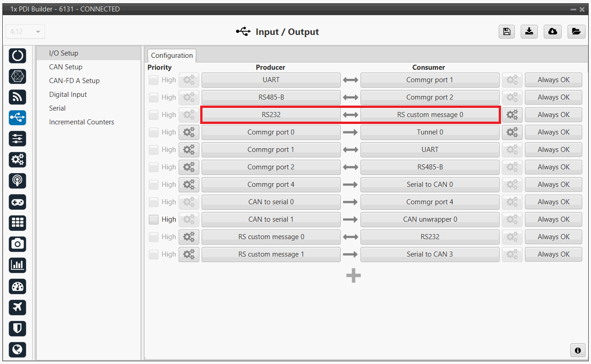Click the open folder icon
Screen dimensions: 591x364
pos(575,32)
